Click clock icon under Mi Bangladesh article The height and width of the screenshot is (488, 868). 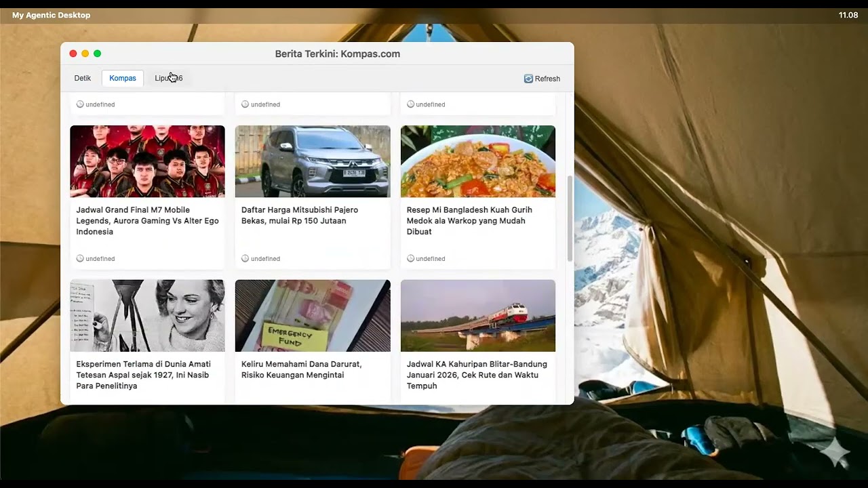click(411, 258)
